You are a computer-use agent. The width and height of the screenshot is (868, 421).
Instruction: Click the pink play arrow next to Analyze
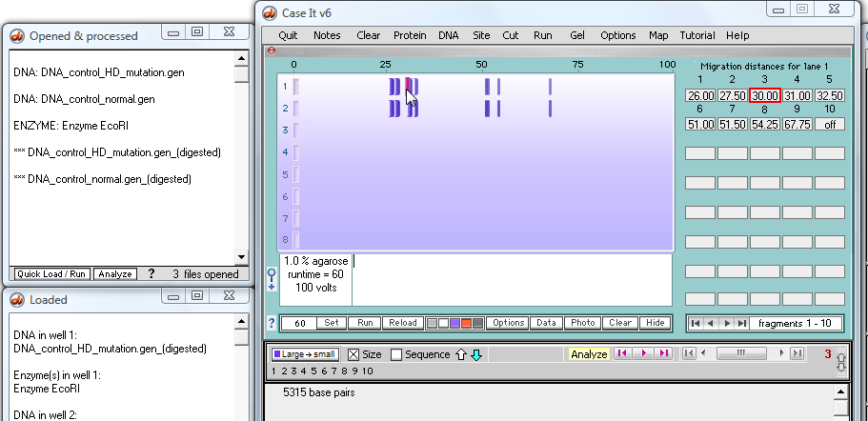pos(643,353)
